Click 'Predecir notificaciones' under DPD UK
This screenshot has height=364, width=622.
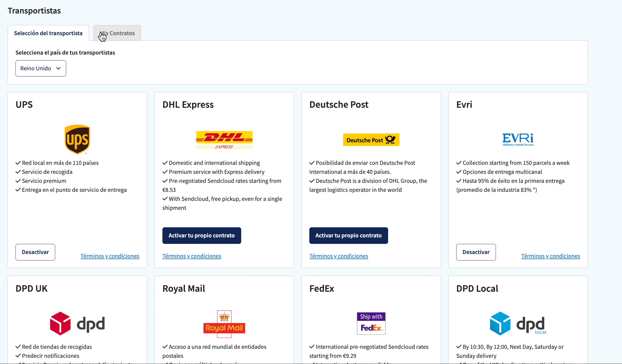[51, 356]
